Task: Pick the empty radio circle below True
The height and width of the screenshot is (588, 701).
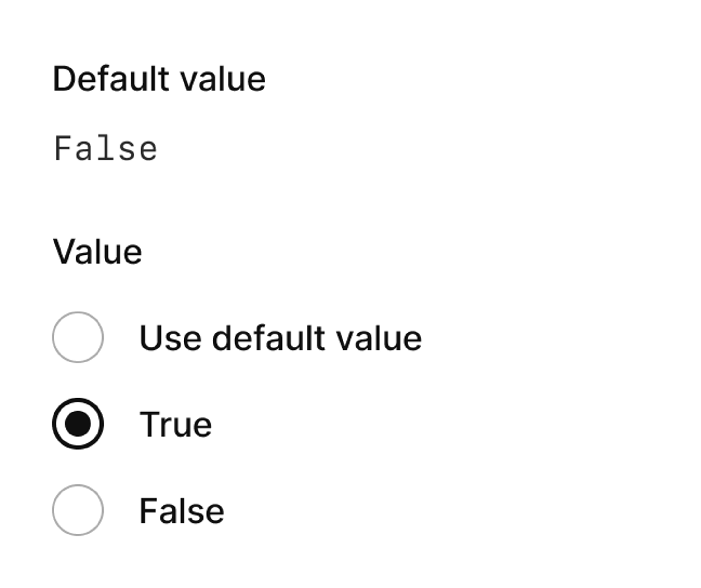Action: click(78, 510)
